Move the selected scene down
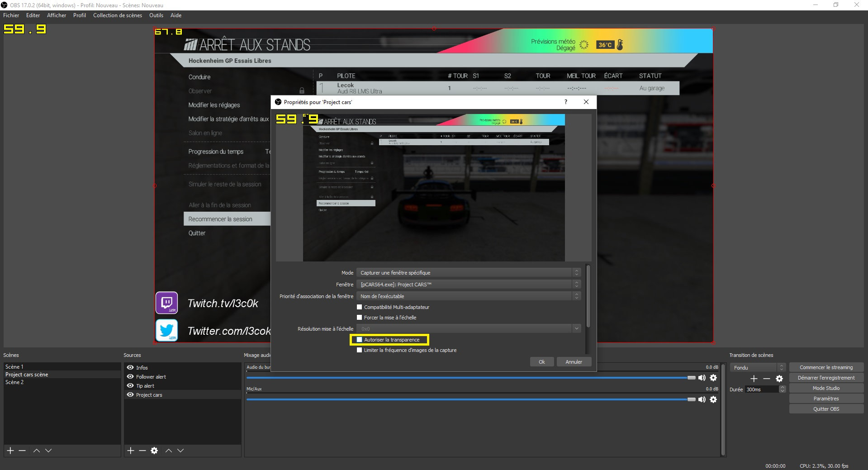Image resolution: width=868 pixels, height=470 pixels. click(x=48, y=451)
